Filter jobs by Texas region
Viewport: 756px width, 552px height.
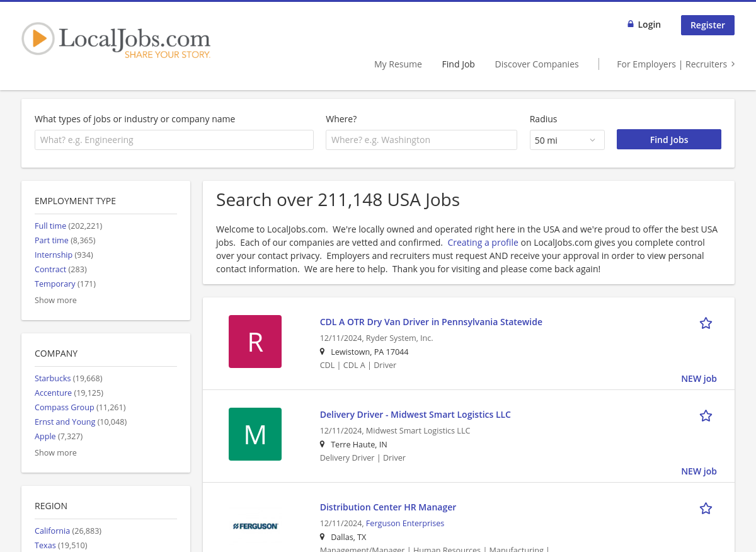(45, 545)
